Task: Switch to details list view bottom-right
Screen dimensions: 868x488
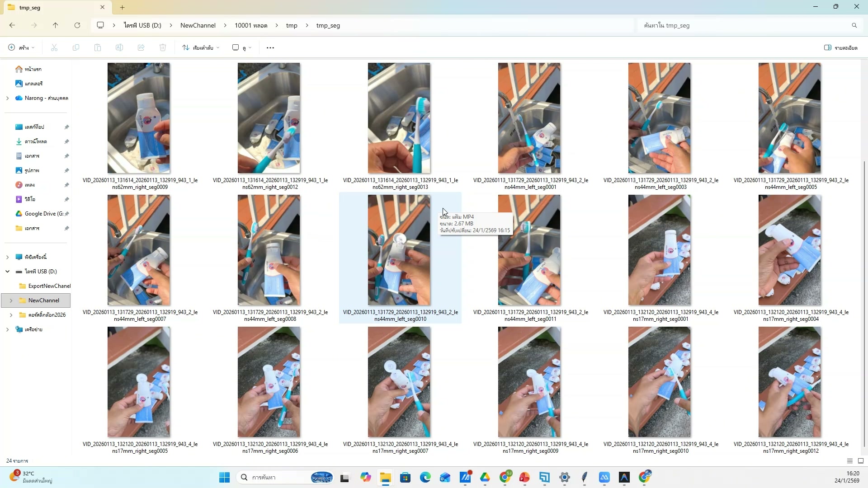Action: 850,461
